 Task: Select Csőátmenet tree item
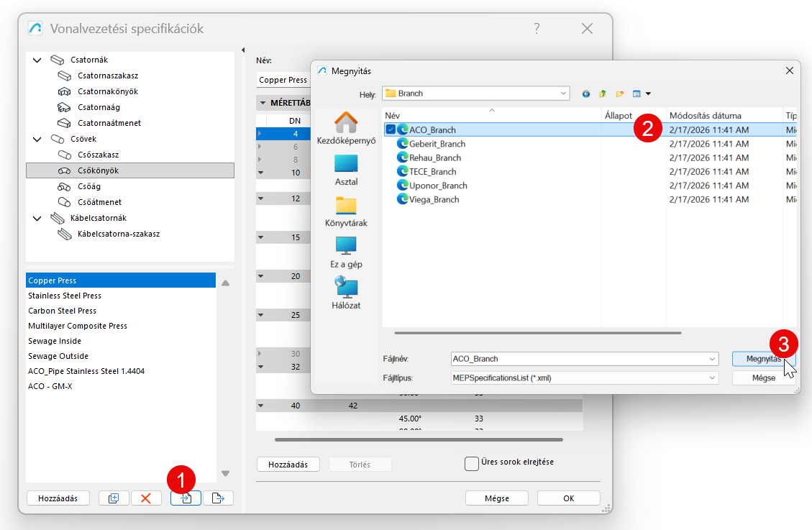tap(99, 202)
